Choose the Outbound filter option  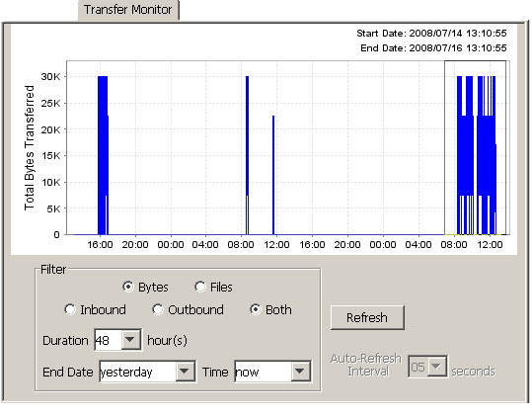pos(158,309)
